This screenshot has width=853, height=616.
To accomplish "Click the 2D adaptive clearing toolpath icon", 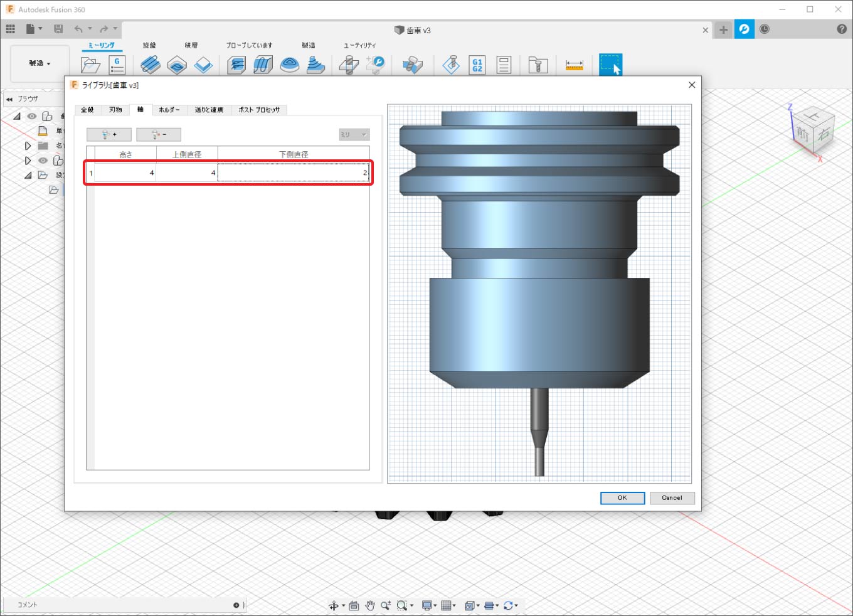I will click(151, 65).
